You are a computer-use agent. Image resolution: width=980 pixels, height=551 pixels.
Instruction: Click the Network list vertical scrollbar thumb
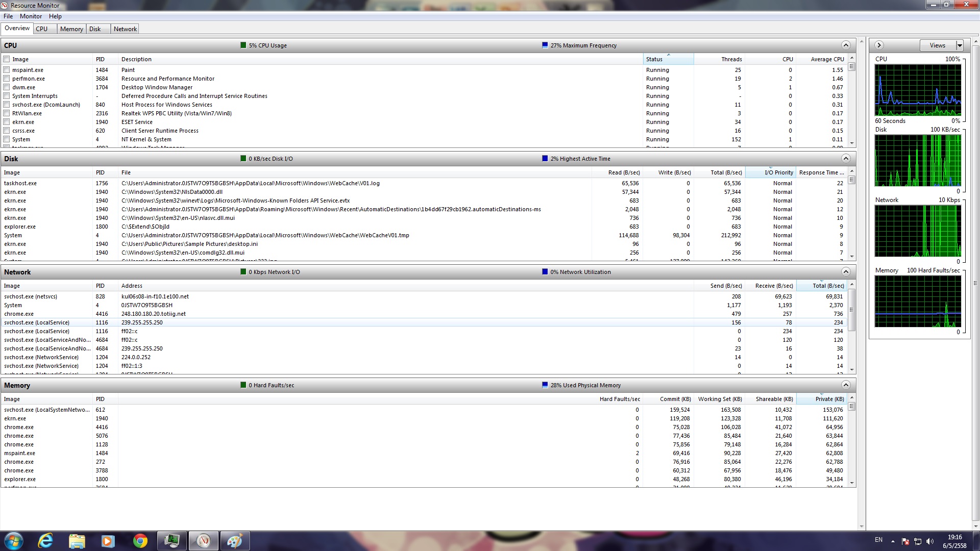[x=851, y=310]
